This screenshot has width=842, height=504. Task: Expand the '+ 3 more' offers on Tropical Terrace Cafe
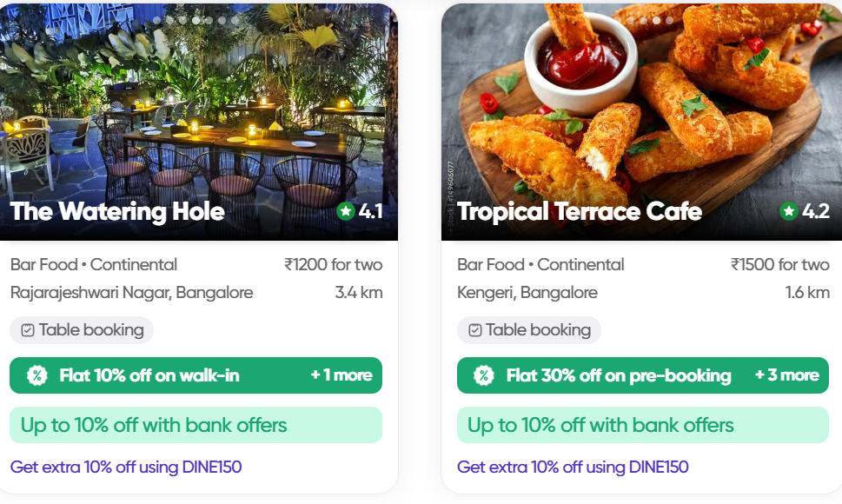pyautogui.click(x=786, y=375)
